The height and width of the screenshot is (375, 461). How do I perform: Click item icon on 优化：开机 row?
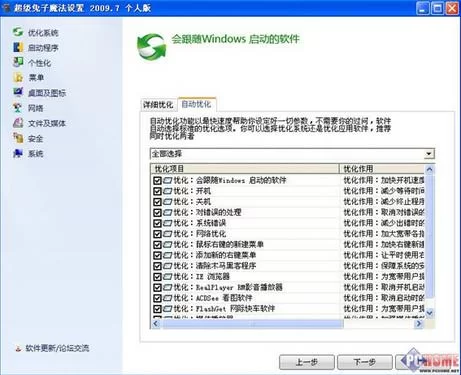click(x=167, y=191)
